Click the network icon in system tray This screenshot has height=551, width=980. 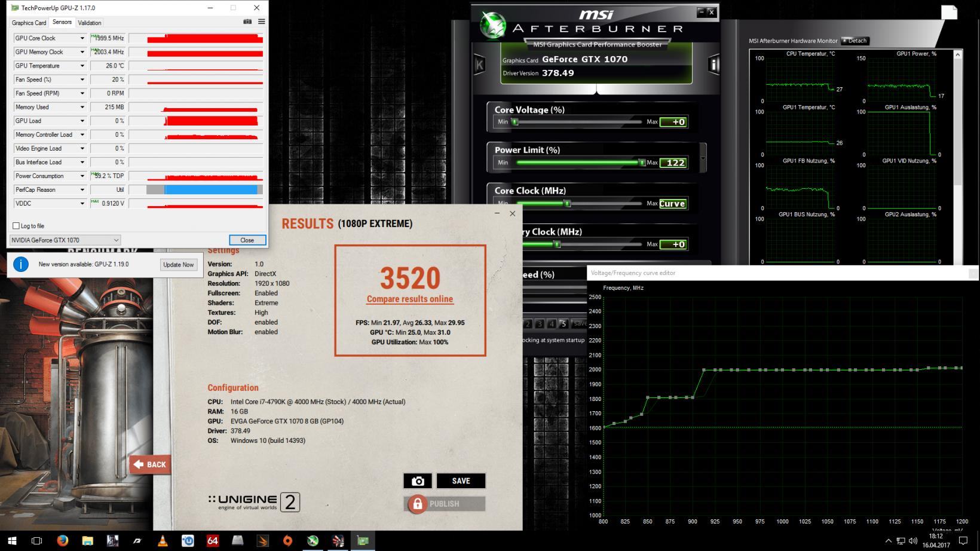point(901,541)
